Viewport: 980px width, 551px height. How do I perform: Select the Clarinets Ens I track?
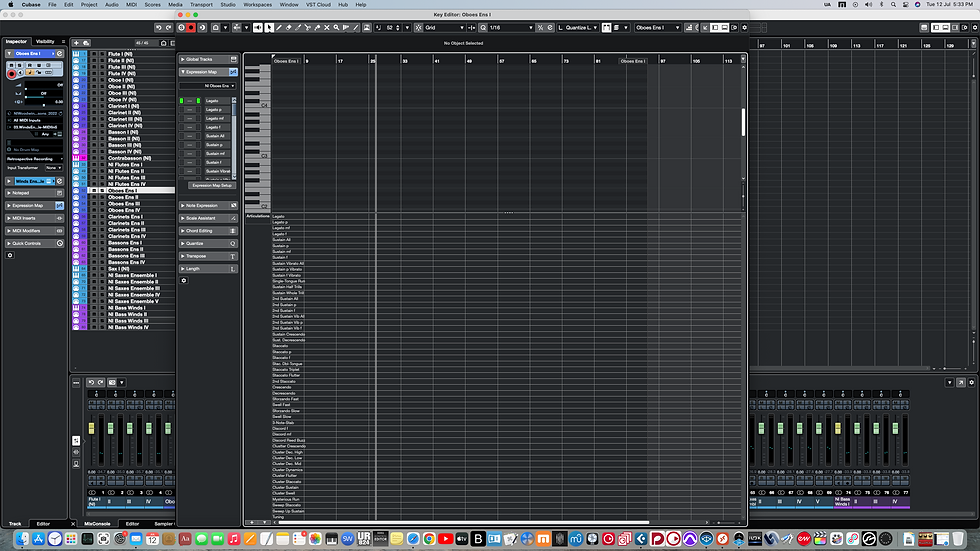coord(125,217)
